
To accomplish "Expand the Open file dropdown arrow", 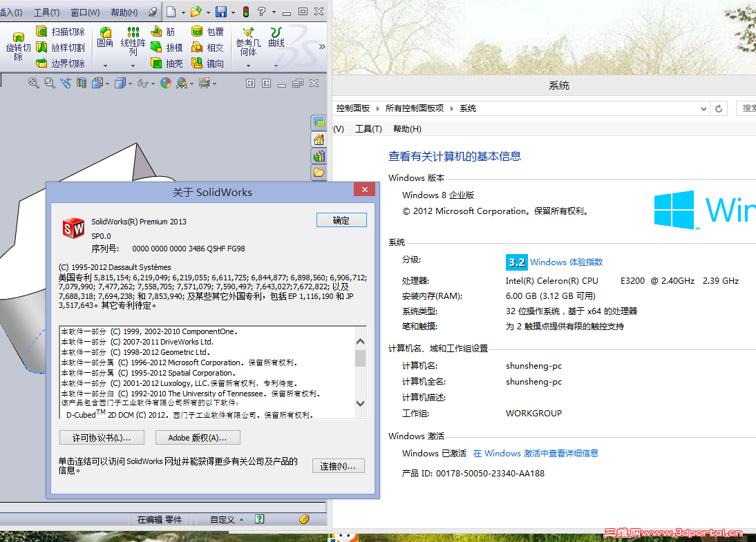I will tap(208, 12).
